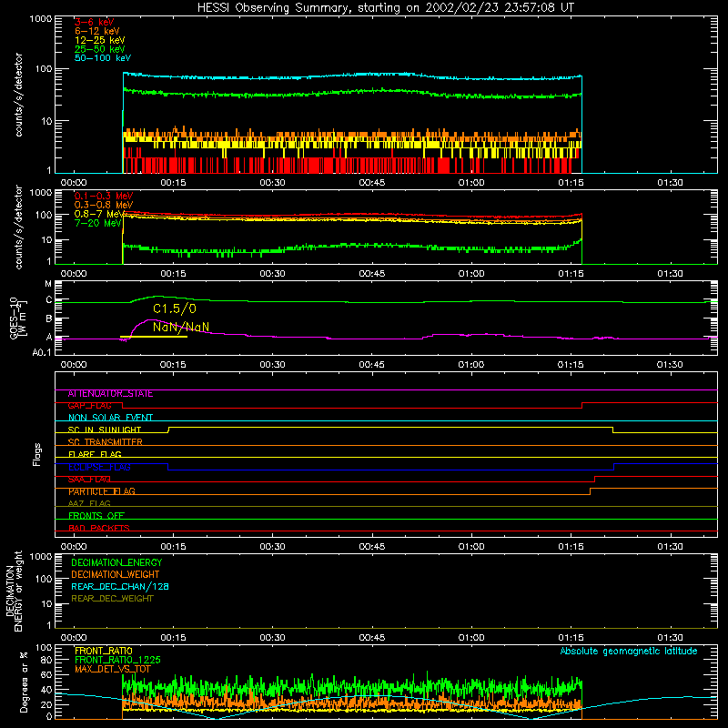Screen dimensions: 728x728
Task: Click 00:15 tick under top keV plot
Action: pos(173,183)
